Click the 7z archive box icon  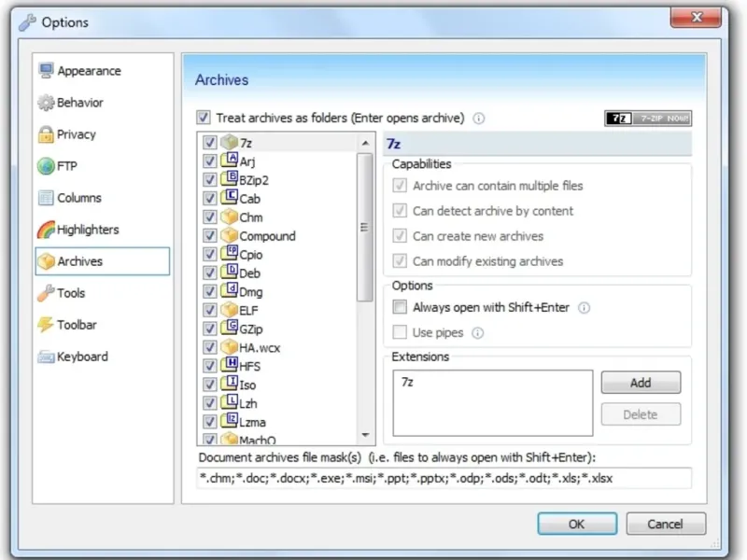(229, 142)
